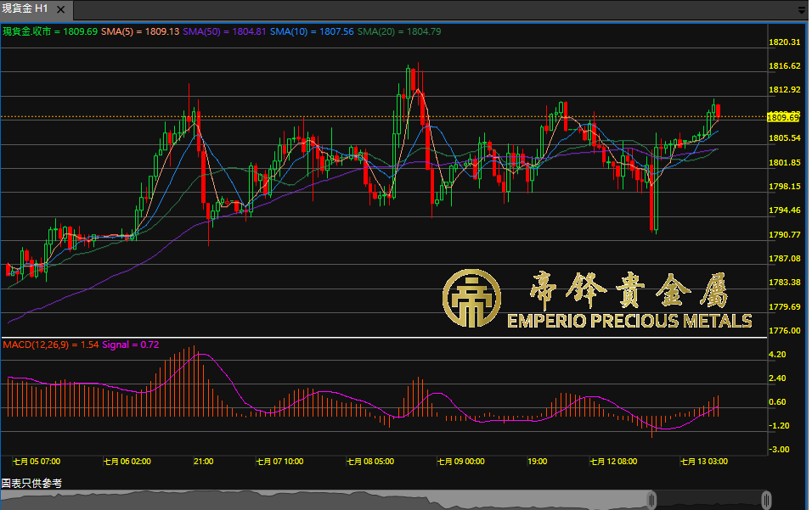Screen dimensions: 812x510
Task: Click the left handle of the range slider
Action: tap(652, 499)
